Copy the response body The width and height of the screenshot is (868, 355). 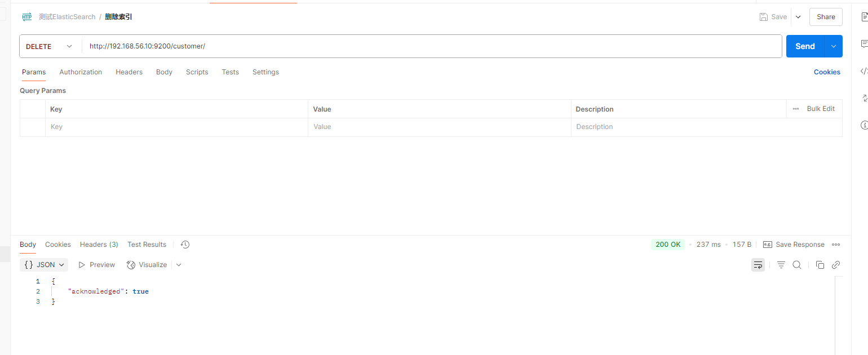tap(820, 265)
